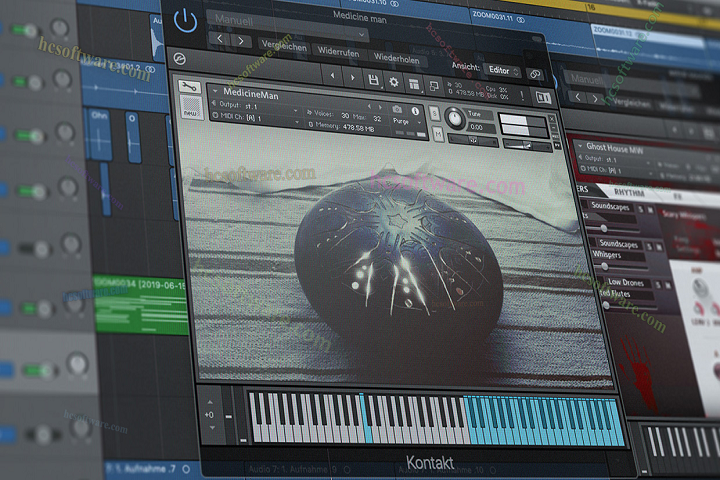Go to previous file with Kontakt toolbar left arrow
This screenshot has width=720, height=480.
[332, 76]
